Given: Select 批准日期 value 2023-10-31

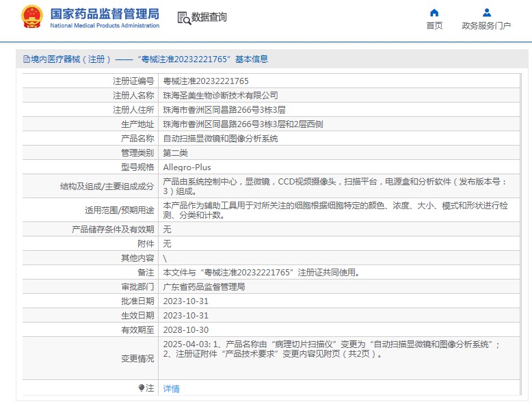Looking at the screenshot, I should pos(186,301).
